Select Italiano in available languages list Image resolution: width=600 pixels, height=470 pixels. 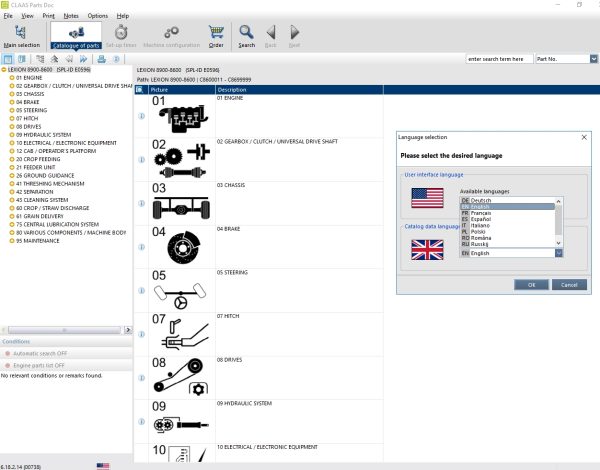click(507, 225)
